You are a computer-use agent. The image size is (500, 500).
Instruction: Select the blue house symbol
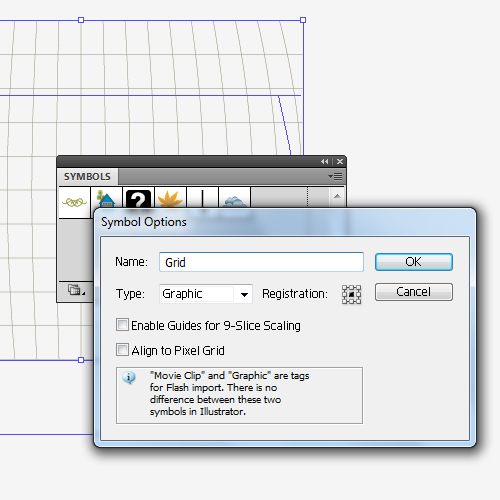tap(106, 198)
